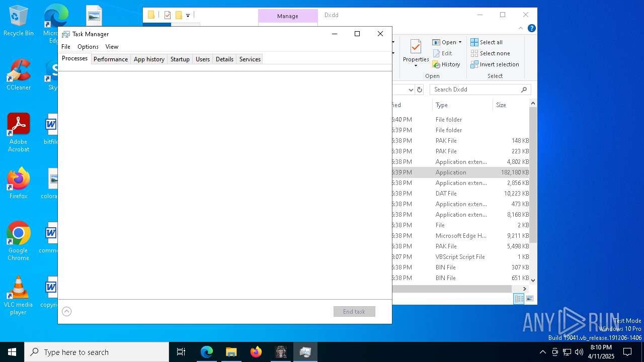
Task: Open the Manage ribbon tab in Explorer
Action: pyautogui.click(x=288, y=16)
